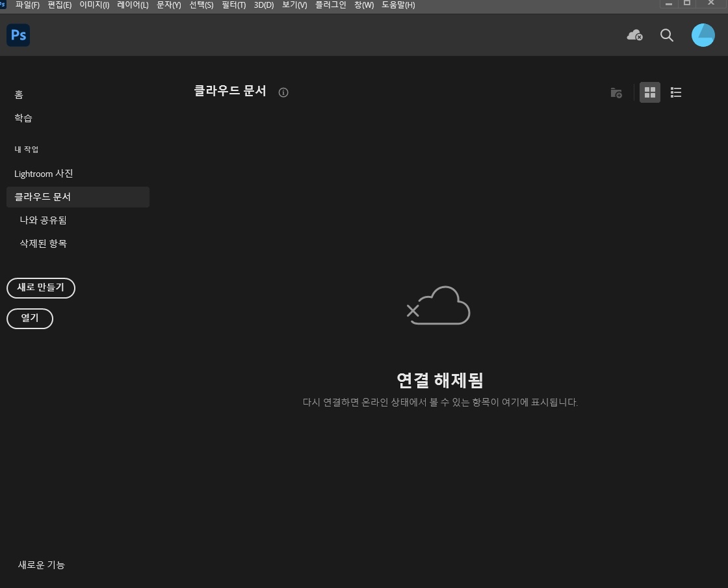Open the 도움말(H) menu
728x588 pixels.
398,5
